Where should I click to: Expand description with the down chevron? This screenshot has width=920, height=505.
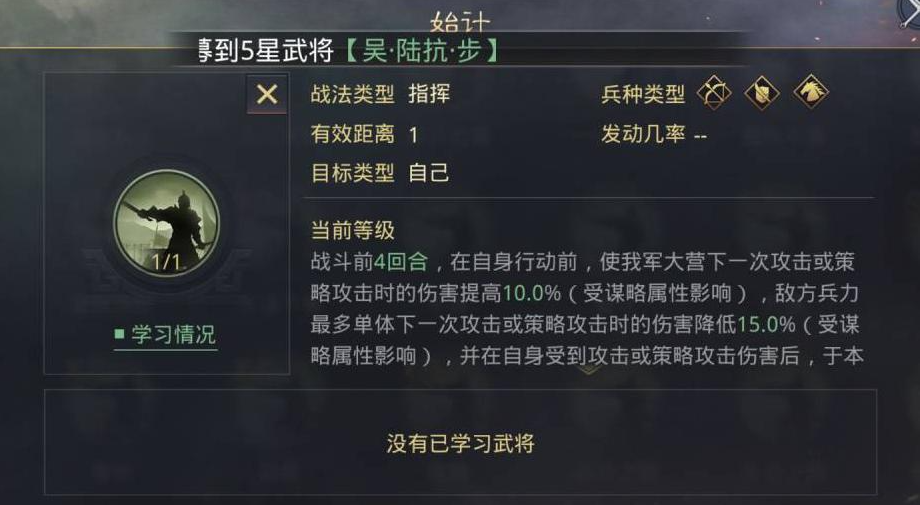pyautogui.click(x=589, y=370)
